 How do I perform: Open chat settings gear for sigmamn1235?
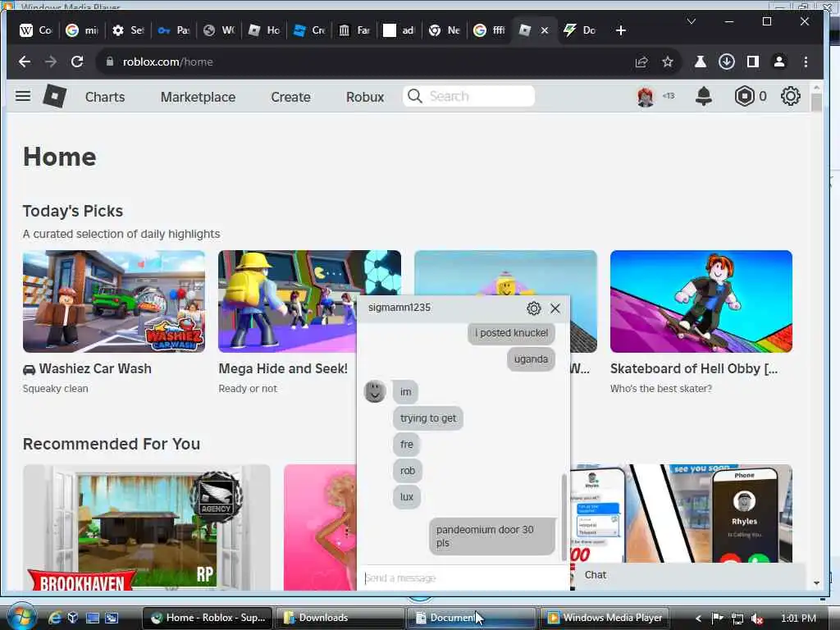pyautogui.click(x=533, y=308)
